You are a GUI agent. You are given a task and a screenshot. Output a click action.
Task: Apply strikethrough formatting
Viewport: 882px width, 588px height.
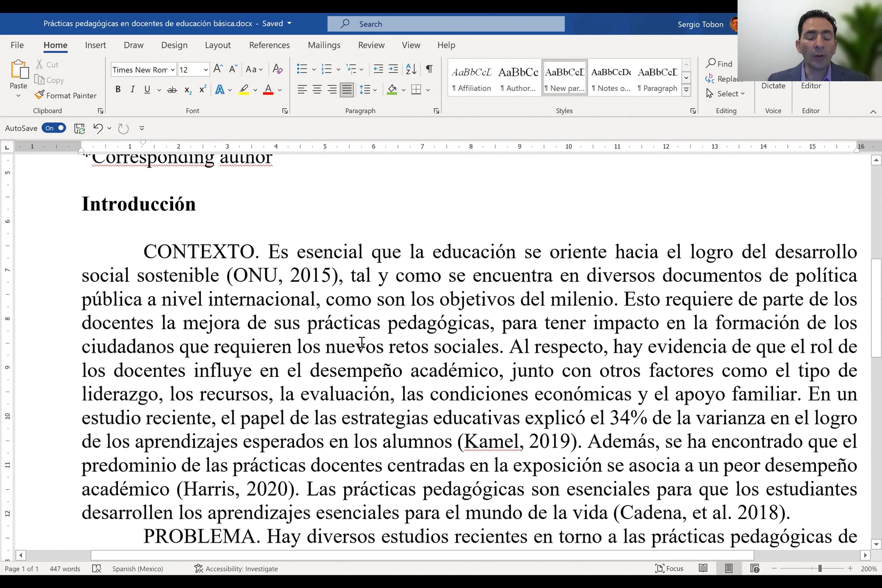tap(172, 90)
